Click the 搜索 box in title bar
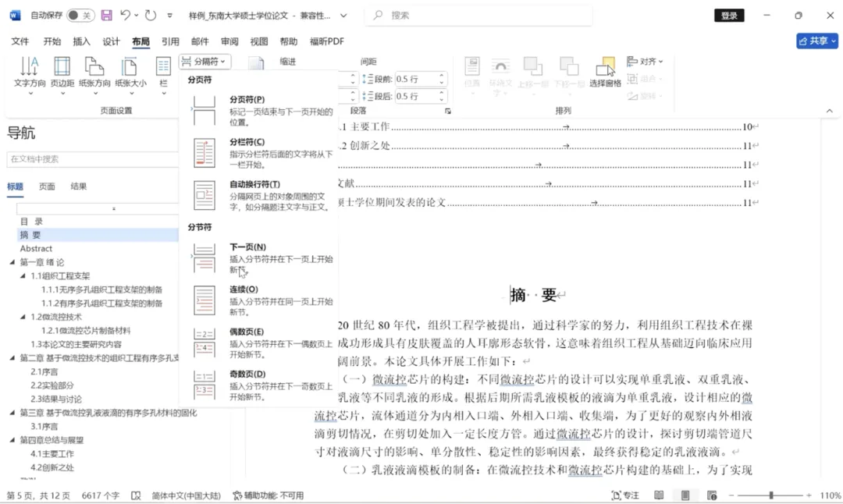 click(x=478, y=16)
